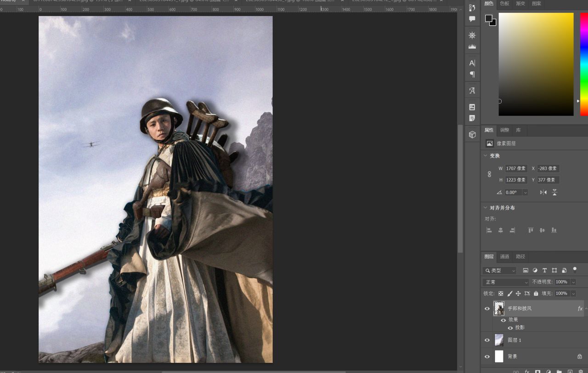Open the 3D panel cube icon
The image size is (588, 373).
click(x=472, y=134)
